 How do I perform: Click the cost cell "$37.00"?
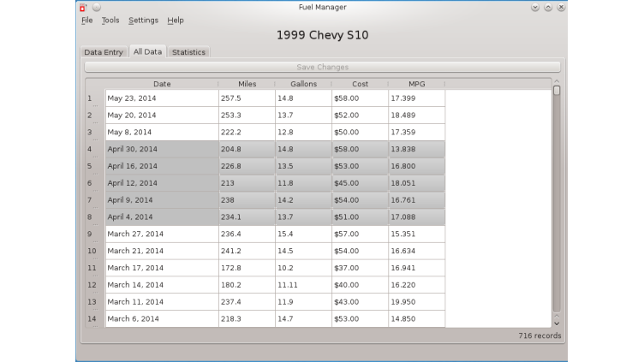[x=361, y=268]
